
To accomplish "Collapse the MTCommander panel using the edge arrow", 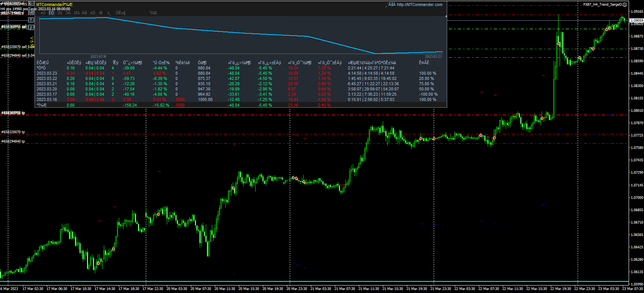I will (x=446, y=17).
